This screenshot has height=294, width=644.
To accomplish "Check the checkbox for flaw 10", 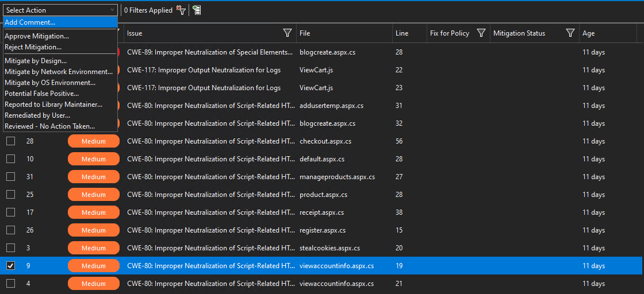I will point(11,159).
